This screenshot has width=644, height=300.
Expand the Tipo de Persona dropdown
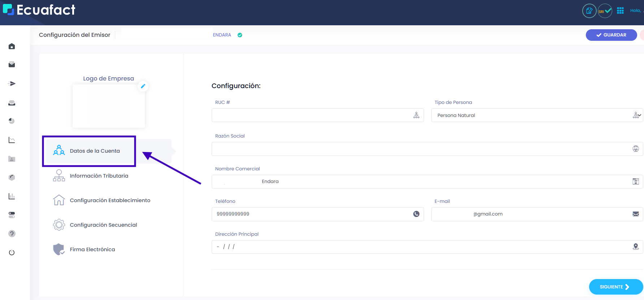(536, 116)
